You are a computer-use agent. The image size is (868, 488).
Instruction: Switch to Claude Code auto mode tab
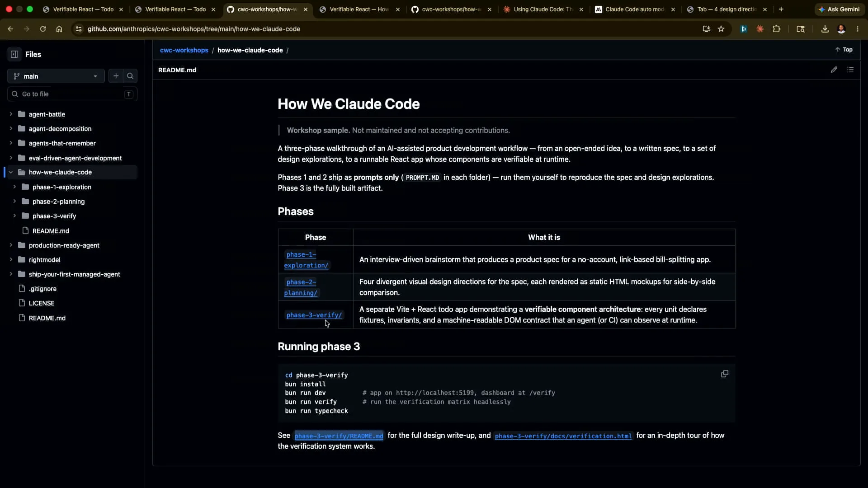pos(635,9)
